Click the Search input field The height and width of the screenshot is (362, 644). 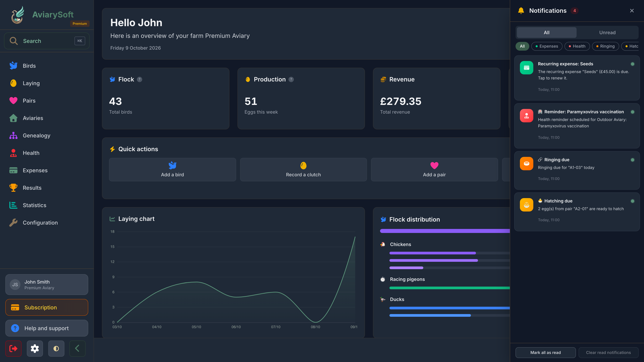pos(47,41)
